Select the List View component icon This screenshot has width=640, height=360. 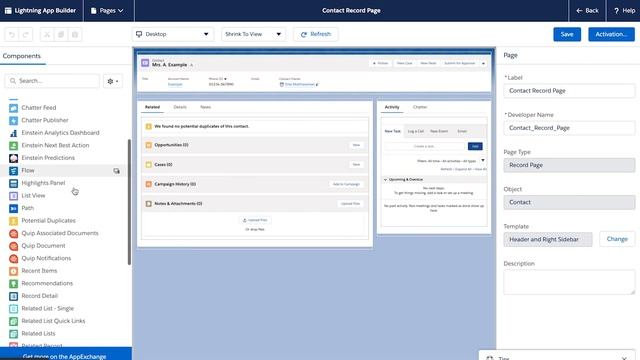(13, 196)
